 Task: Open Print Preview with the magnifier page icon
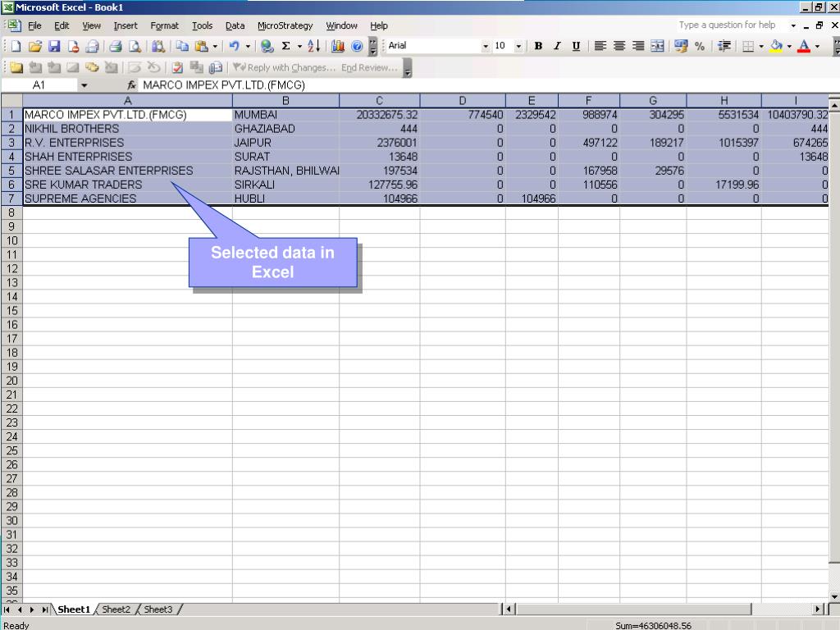(x=135, y=46)
